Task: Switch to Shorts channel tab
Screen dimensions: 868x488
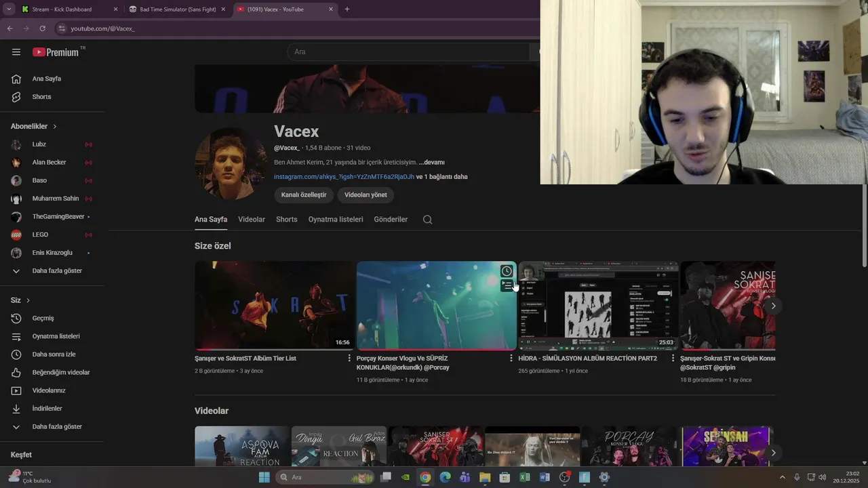Action: click(x=287, y=220)
